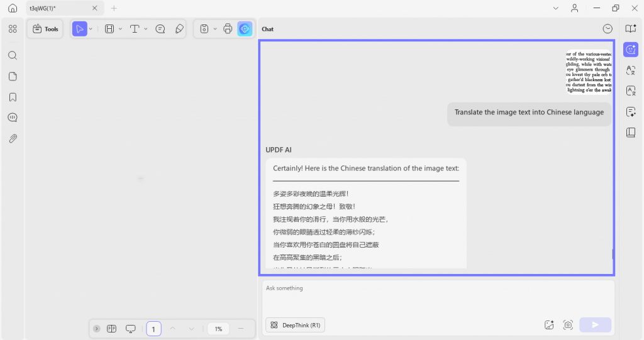The width and height of the screenshot is (644, 340).
Task: Click the Print icon
Action: tap(228, 29)
